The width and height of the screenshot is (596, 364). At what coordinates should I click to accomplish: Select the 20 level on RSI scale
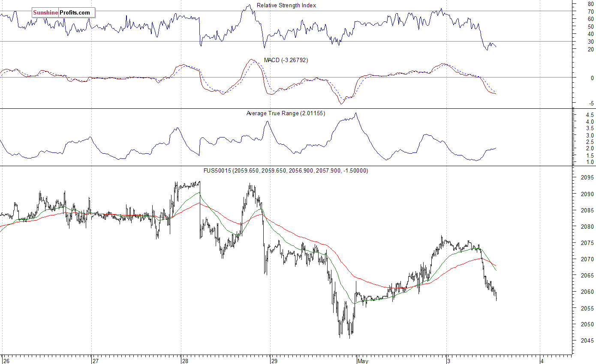(591, 49)
